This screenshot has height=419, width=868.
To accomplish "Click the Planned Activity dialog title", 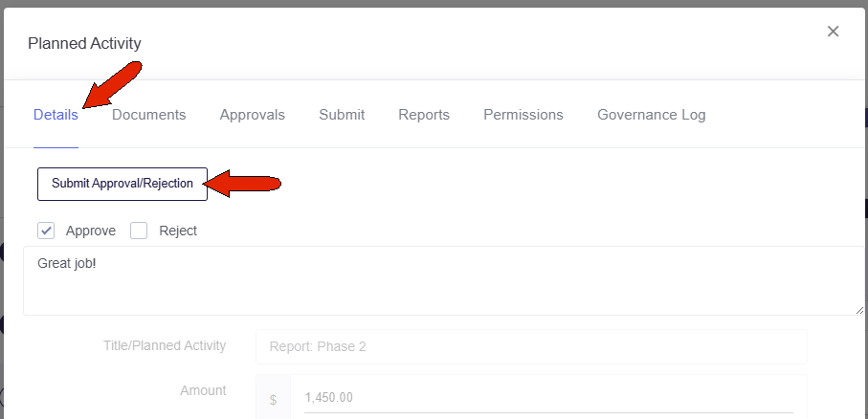I will (x=85, y=43).
